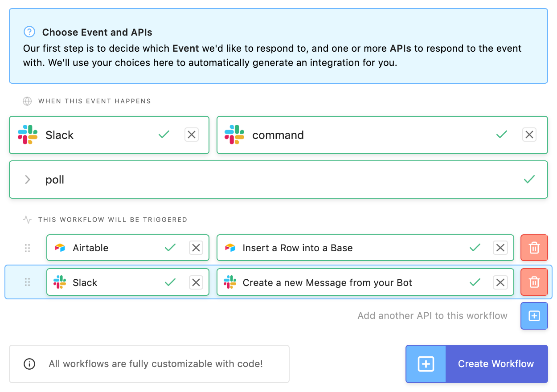Clear the Insert a Row action
557x392 pixels.
tap(500, 248)
